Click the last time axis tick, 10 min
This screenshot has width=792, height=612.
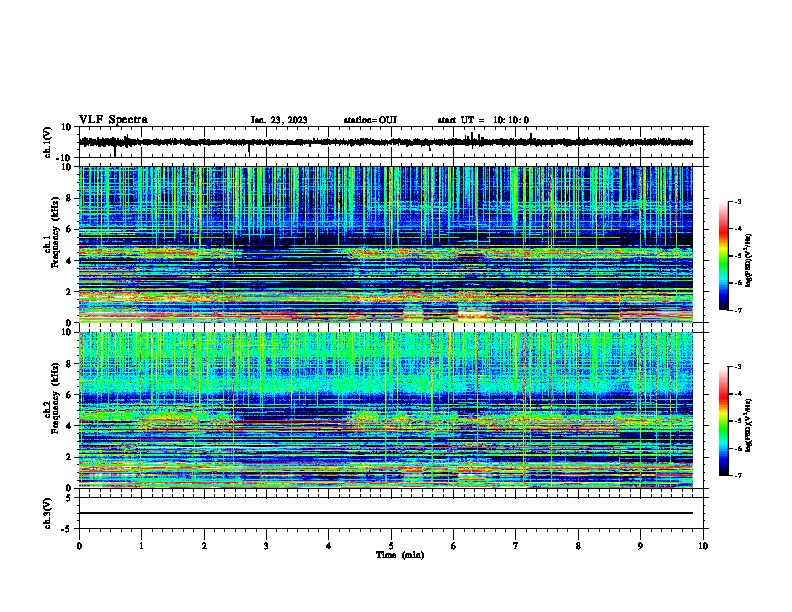[703, 545]
